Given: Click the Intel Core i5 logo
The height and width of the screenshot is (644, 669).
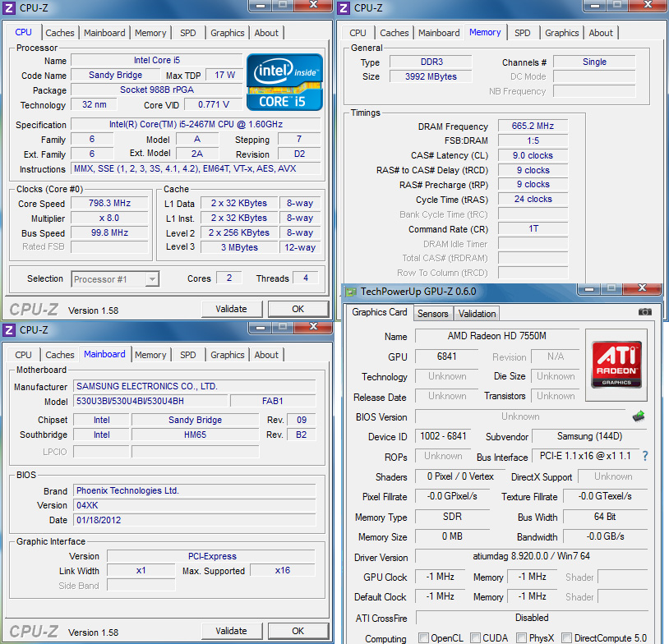Looking at the screenshot, I should click(284, 81).
